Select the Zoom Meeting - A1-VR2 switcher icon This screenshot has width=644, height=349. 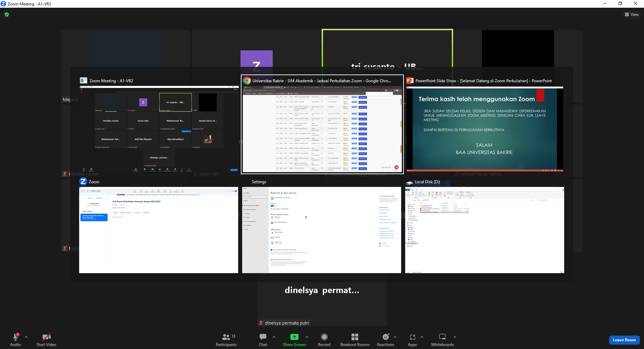[84, 81]
